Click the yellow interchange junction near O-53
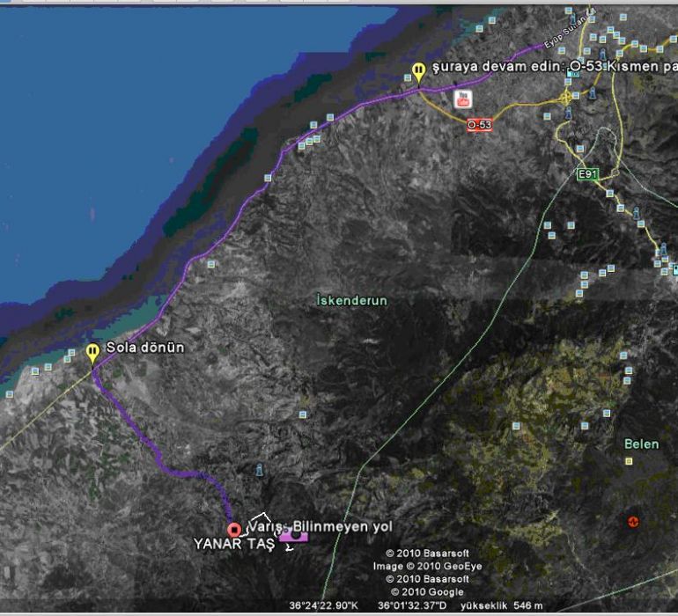This screenshot has width=678, height=616. (564, 99)
